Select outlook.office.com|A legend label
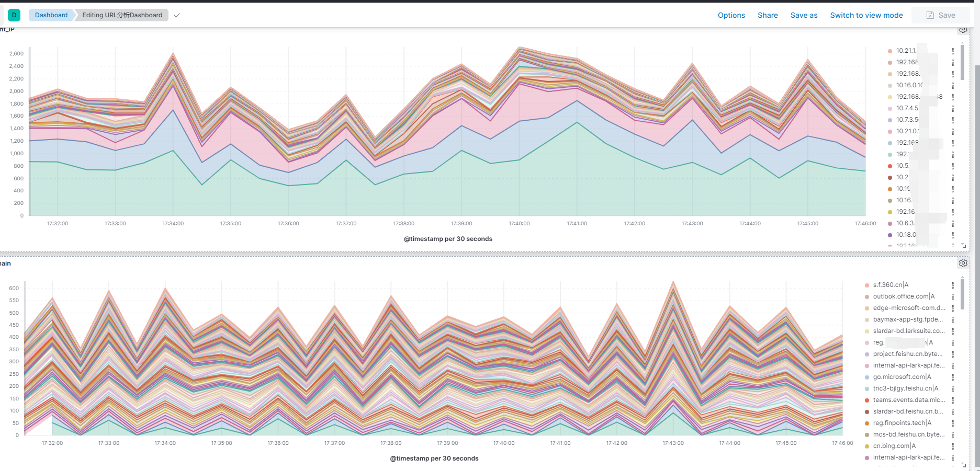This screenshot has height=471, width=980. 904,296
